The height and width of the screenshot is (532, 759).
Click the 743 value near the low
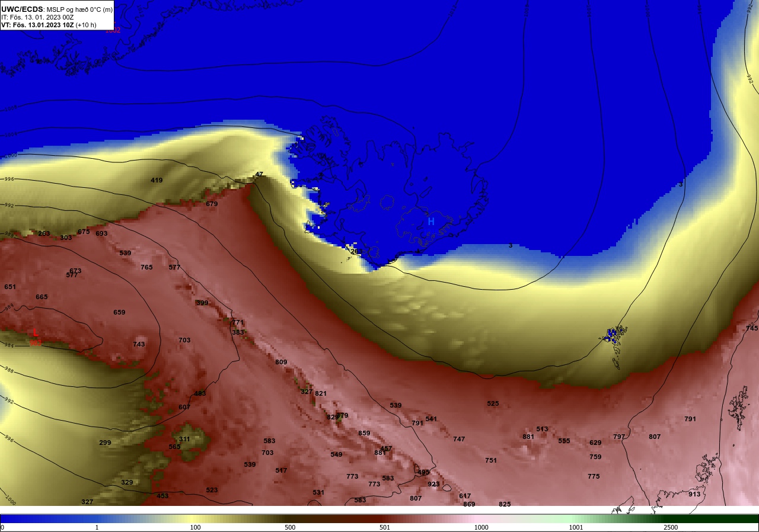coord(139,344)
